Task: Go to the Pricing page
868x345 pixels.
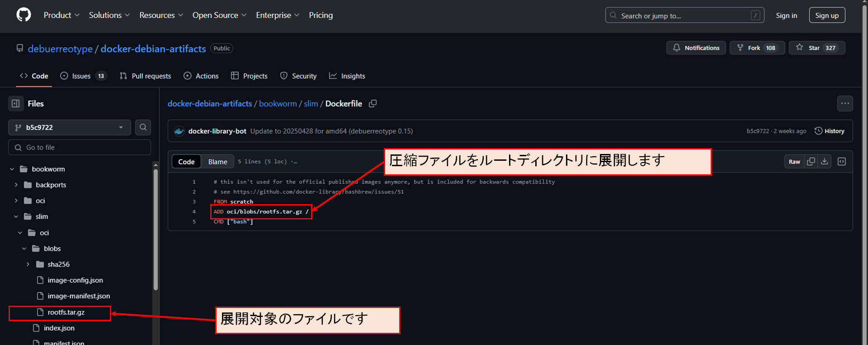Action: pos(321,15)
